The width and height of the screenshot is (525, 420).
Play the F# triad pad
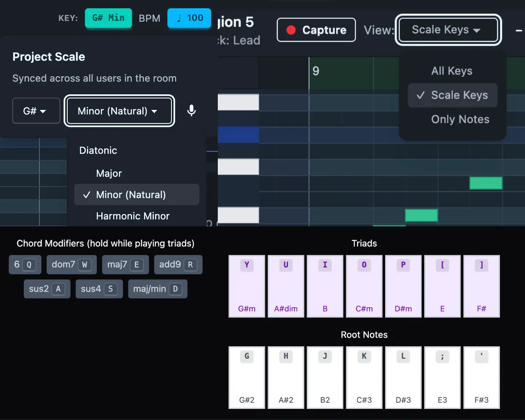click(482, 286)
